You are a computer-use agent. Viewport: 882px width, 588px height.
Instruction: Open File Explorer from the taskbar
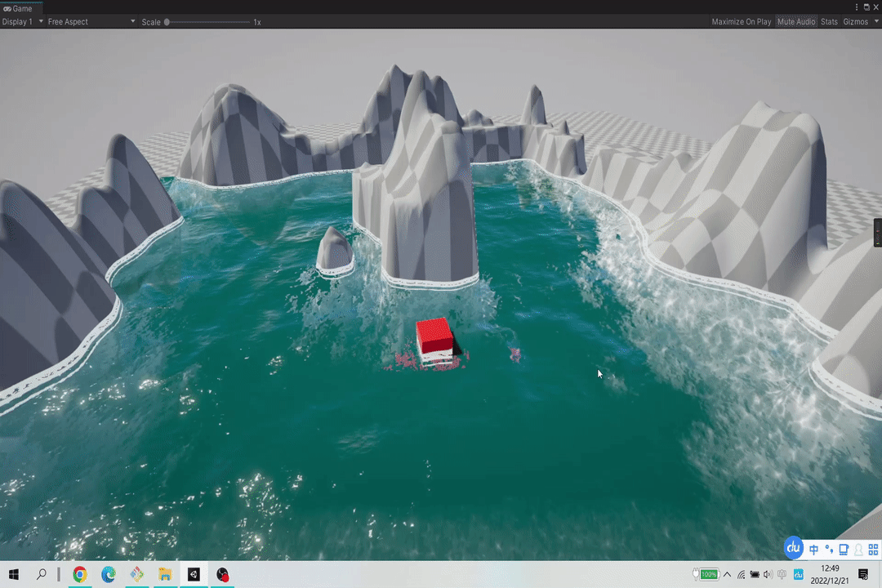point(165,575)
